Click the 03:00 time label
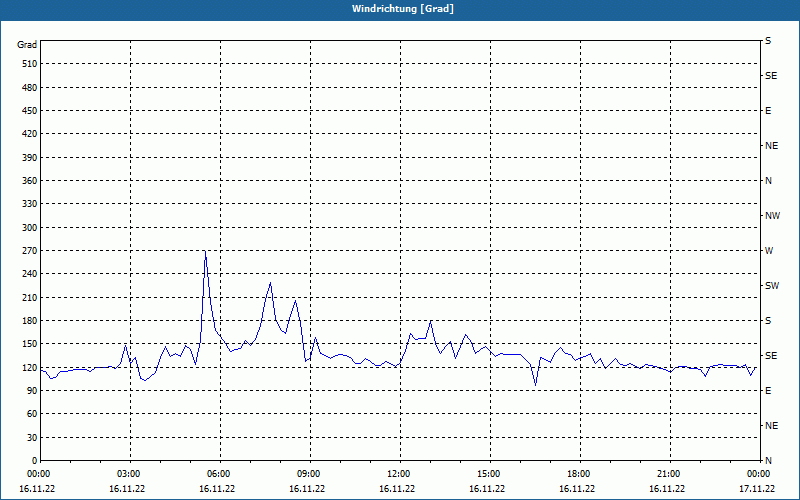The image size is (800, 500). tap(127, 474)
